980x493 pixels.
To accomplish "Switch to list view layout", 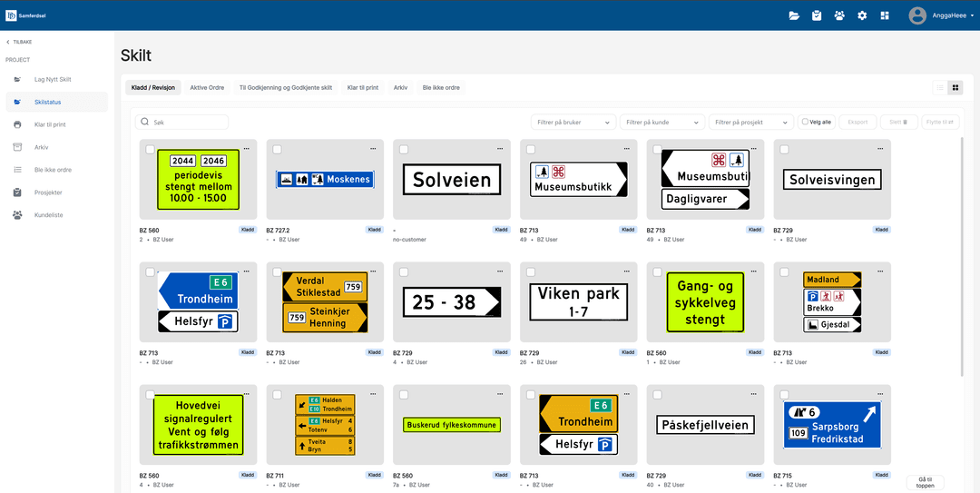I will pos(940,88).
